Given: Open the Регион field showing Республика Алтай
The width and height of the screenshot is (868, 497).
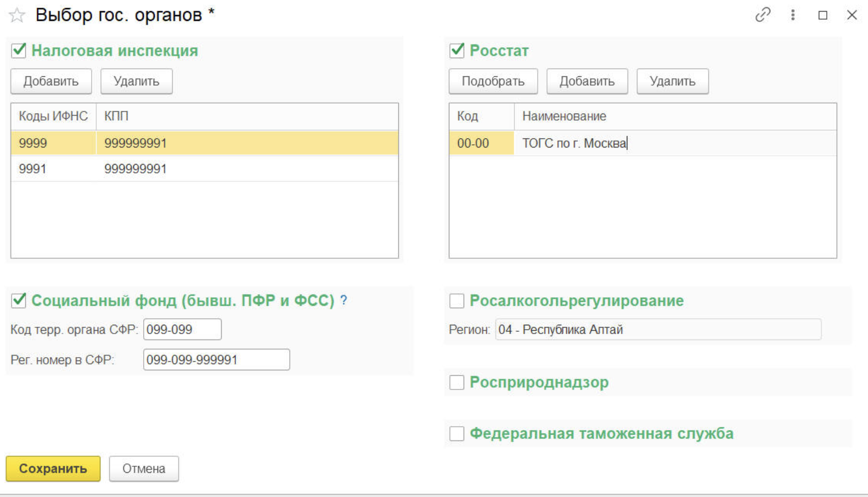Looking at the screenshot, I should (x=657, y=330).
